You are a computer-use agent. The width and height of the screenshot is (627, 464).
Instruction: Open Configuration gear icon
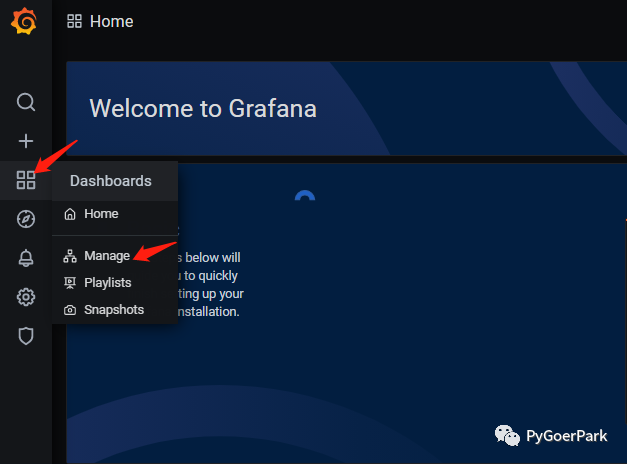(x=26, y=297)
